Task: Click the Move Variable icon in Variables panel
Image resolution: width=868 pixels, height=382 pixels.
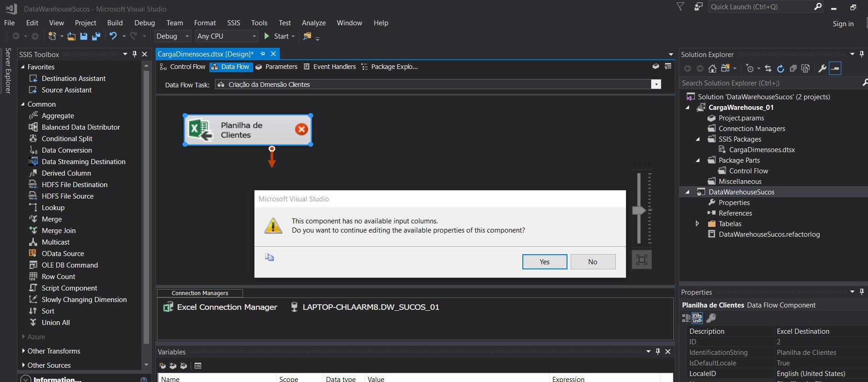Action: 173,366
